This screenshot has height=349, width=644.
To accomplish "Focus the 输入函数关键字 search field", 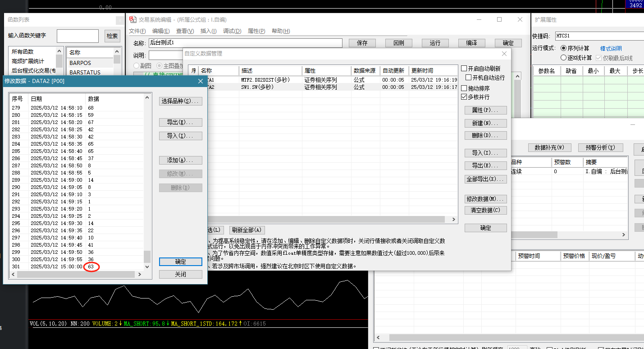I will (x=78, y=36).
